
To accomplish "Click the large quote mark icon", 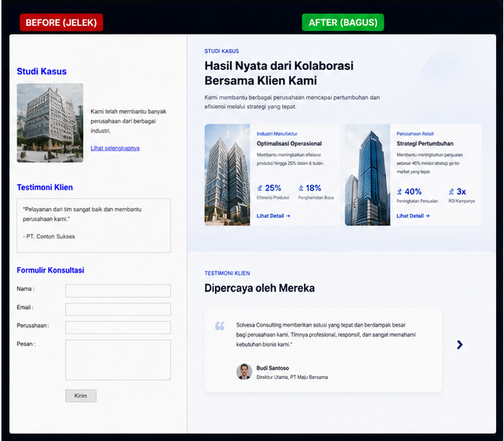I will pyautogui.click(x=220, y=326).
